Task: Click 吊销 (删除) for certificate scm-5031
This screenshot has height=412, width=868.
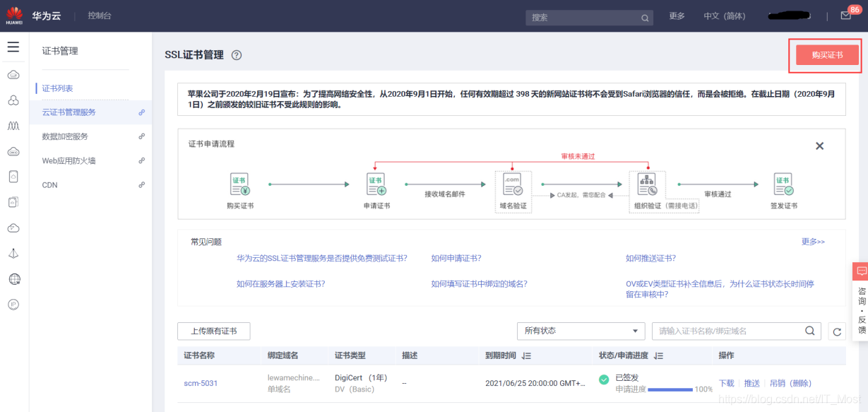Action: click(790, 383)
